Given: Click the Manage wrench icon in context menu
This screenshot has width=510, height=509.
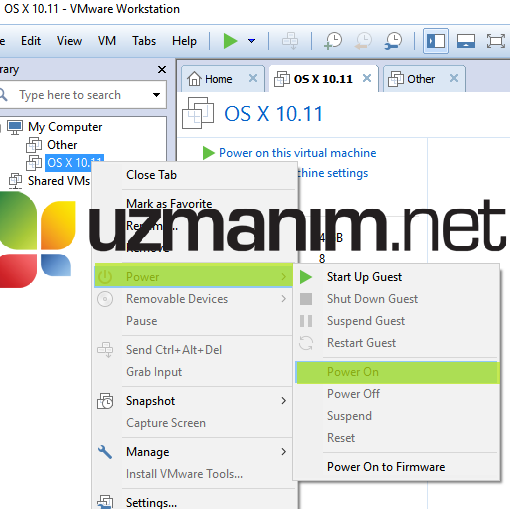Looking at the screenshot, I should pyautogui.click(x=105, y=452).
